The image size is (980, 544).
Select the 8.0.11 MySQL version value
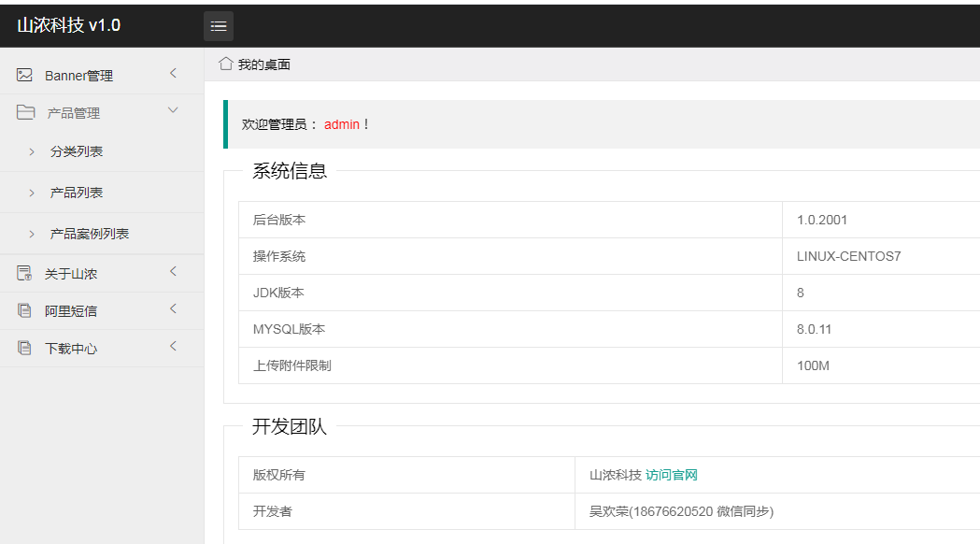814,330
